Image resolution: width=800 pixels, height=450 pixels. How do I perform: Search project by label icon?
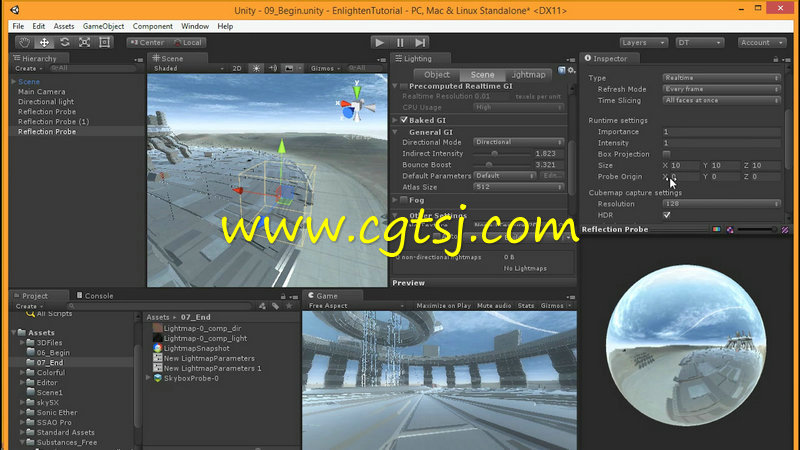pos(276,306)
